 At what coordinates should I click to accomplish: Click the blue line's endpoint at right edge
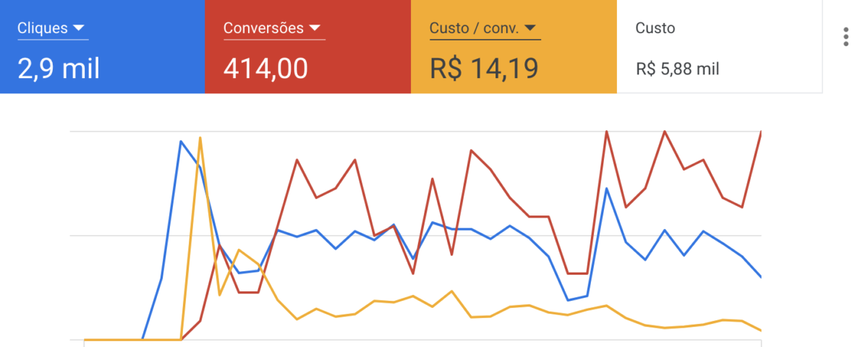pyautogui.click(x=760, y=276)
